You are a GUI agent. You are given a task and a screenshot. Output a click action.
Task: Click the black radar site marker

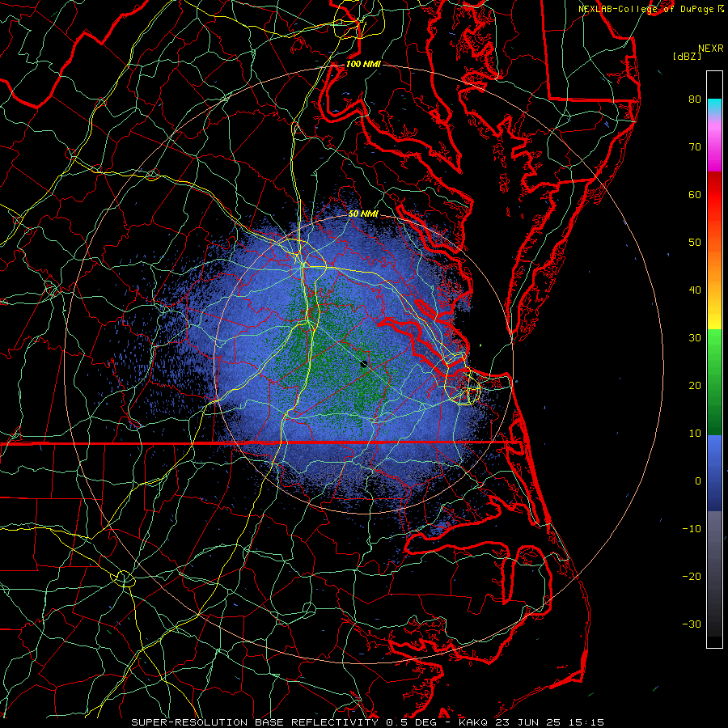pyautogui.click(x=364, y=365)
